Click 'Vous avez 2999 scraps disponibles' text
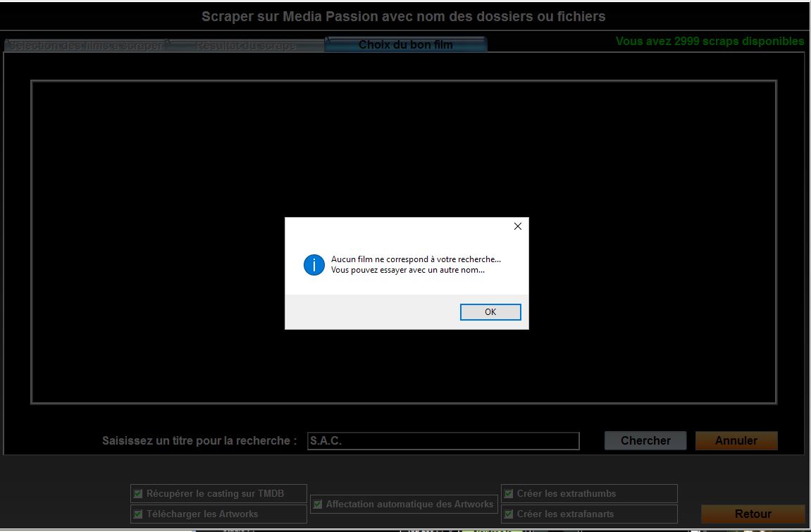This screenshot has width=811, height=532. (710, 42)
